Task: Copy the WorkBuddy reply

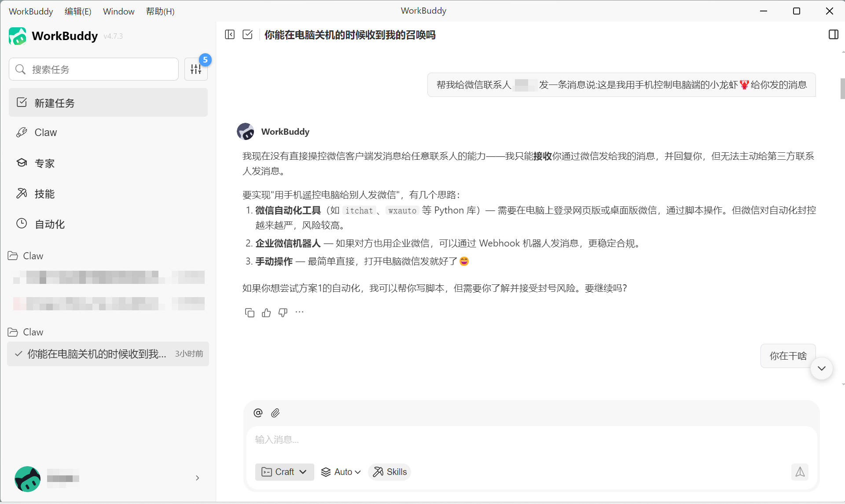Action: (250, 313)
